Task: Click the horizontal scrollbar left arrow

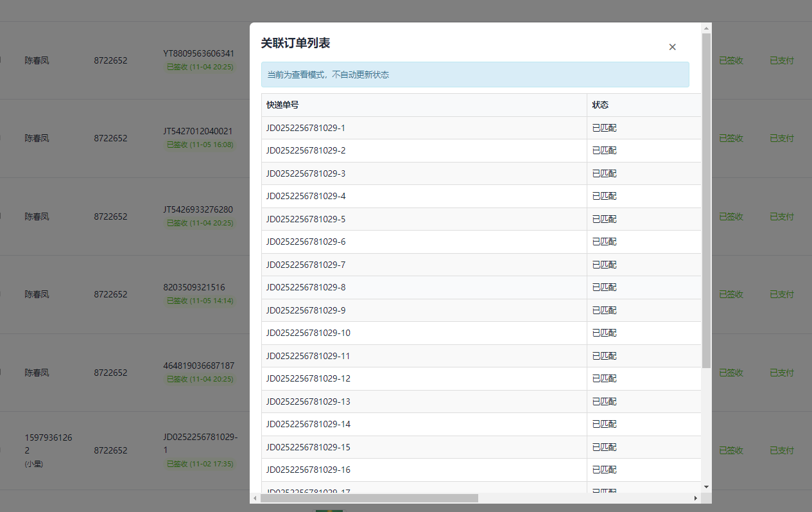Action: (x=255, y=498)
